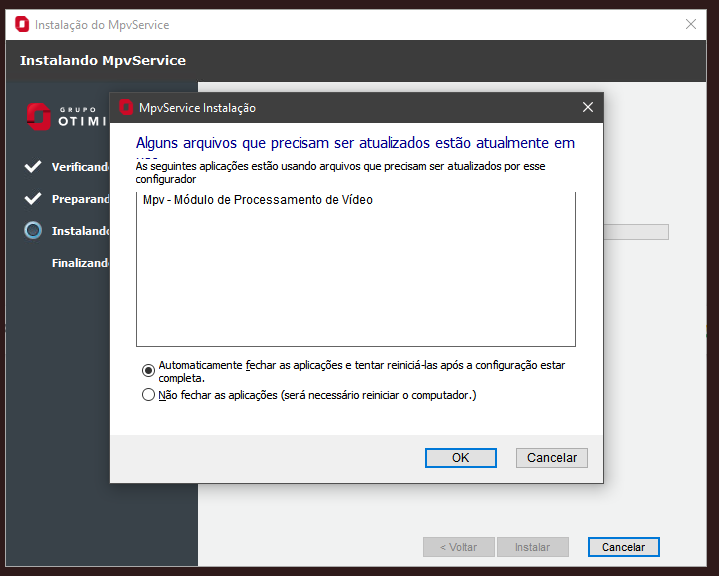Click the 'Instalando MpvService' header text
The width and height of the screenshot is (719, 576).
pyautogui.click(x=103, y=61)
